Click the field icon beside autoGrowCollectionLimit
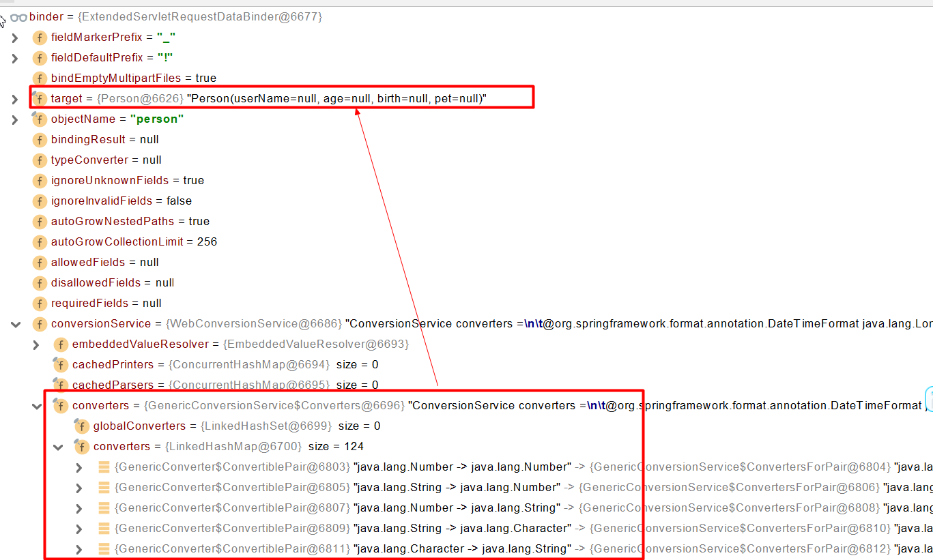 tap(40, 242)
